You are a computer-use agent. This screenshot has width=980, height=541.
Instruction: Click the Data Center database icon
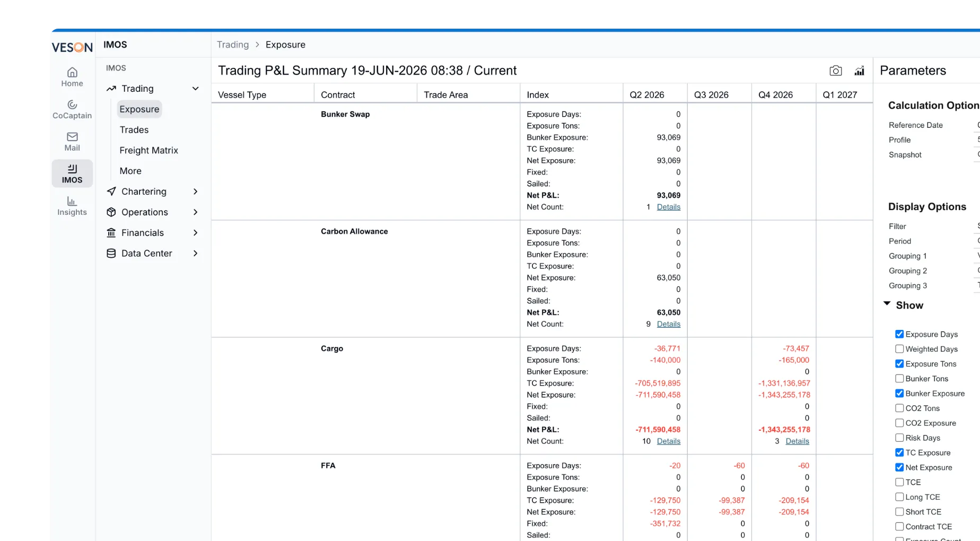click(x=111, y=254)
